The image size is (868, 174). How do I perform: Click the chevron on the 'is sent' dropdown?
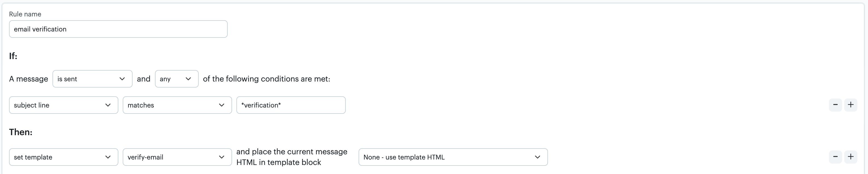122,79
